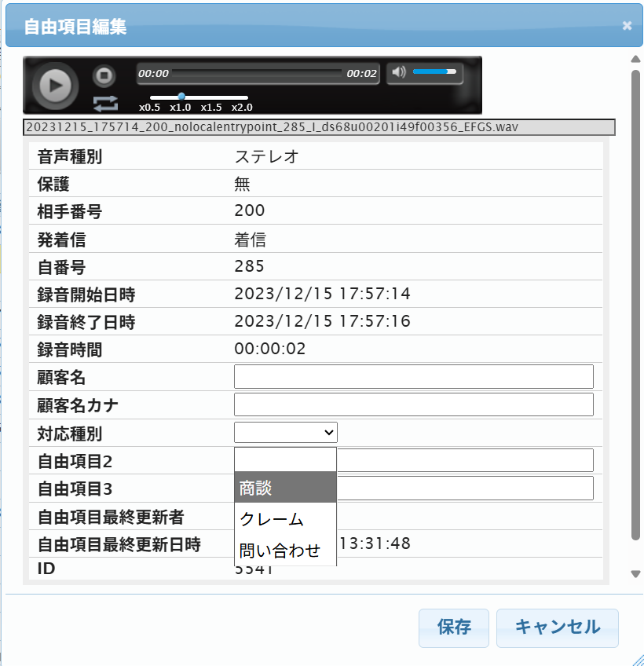
Task: Click the playback speed slider handle
Action: tap(181, 97)
